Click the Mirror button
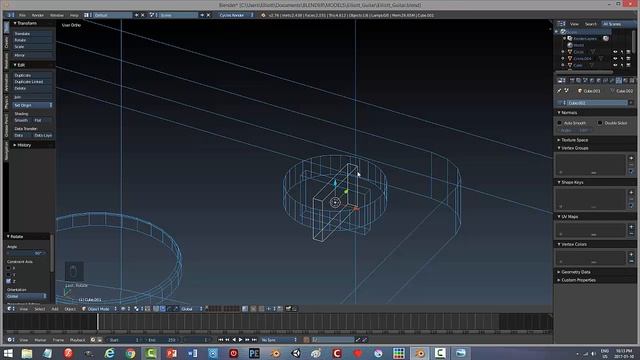Image resolution: width=640 pixels, height=360 pixels. (x=33, y=55)
